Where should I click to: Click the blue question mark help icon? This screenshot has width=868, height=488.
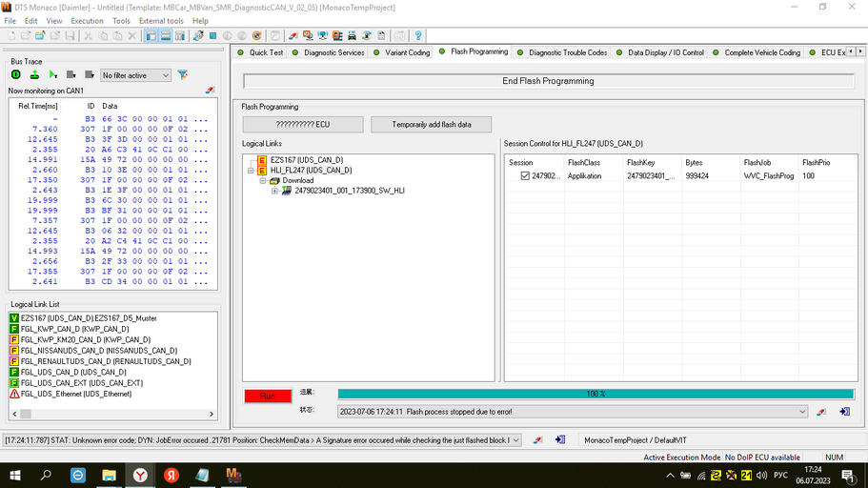[x=418, y=36]
